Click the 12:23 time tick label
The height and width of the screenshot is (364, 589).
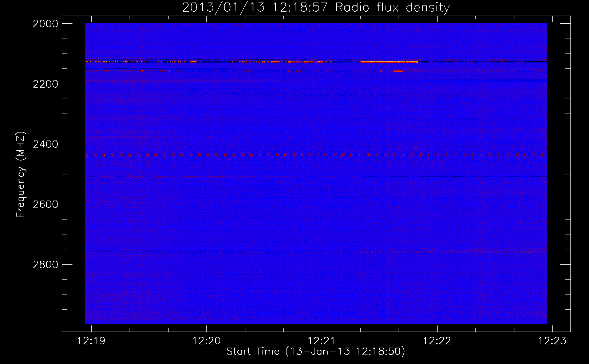552,341
